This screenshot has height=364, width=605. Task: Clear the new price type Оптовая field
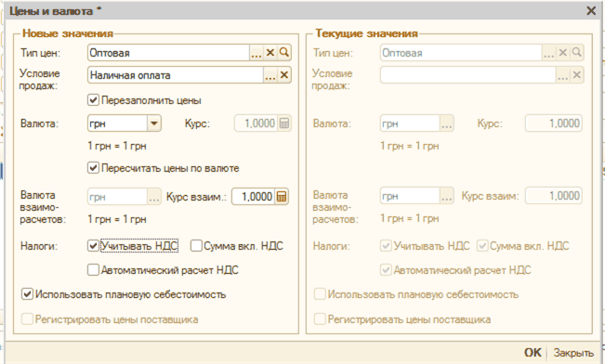pyautogui.click(x=270, y=53)
